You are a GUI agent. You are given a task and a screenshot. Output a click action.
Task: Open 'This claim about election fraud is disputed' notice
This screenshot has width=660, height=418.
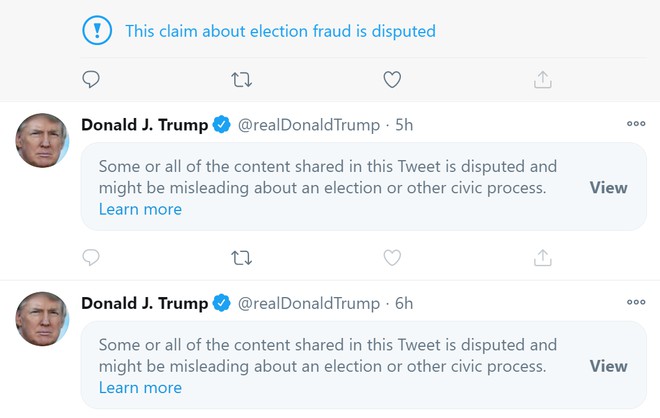(x=280, y=31)
